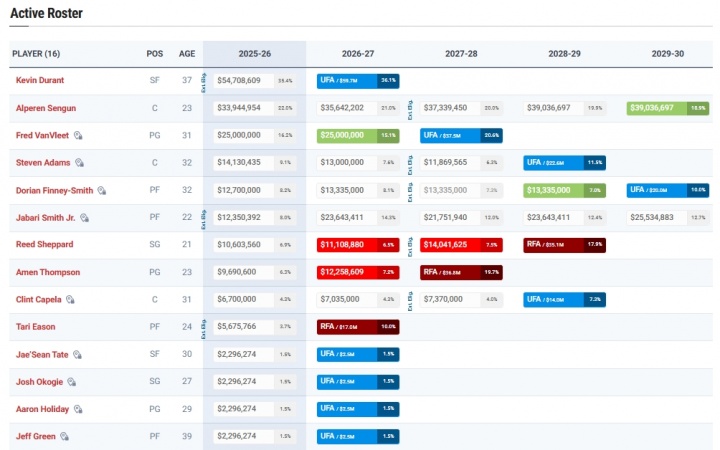
Task: Open Alperen Sengun's player link
Action: [x=45, y=107]
